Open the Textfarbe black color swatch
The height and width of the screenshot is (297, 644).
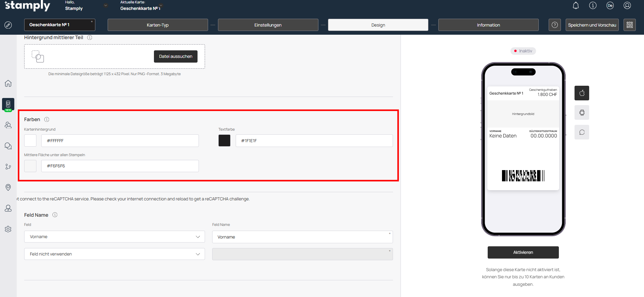tap(224, 141)
